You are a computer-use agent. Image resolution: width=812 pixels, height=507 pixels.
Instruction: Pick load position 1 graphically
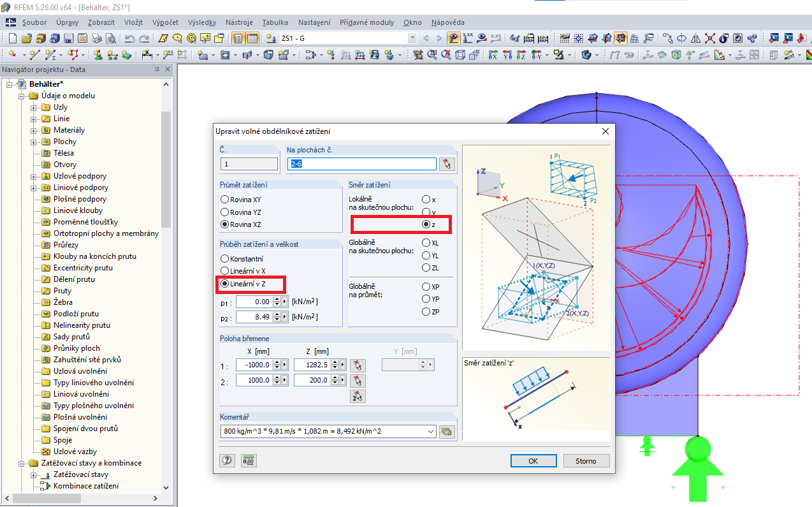[x=358, y=365]
